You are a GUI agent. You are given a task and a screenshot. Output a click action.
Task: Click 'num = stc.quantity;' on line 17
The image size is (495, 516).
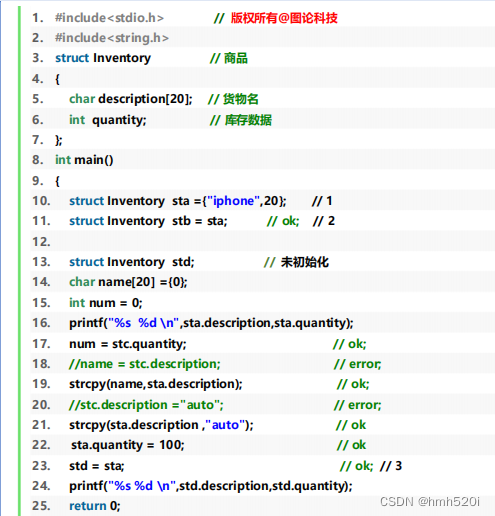[128, 344]
